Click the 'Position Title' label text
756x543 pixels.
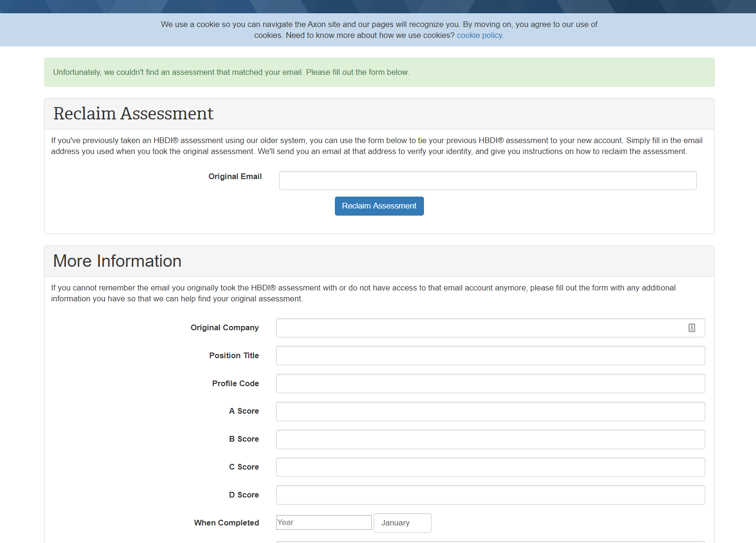point(234,356)
